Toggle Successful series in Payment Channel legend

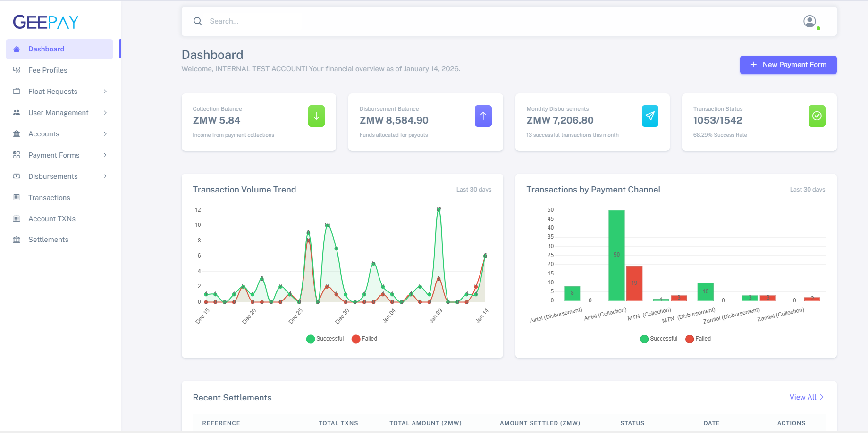coord(659,339)
